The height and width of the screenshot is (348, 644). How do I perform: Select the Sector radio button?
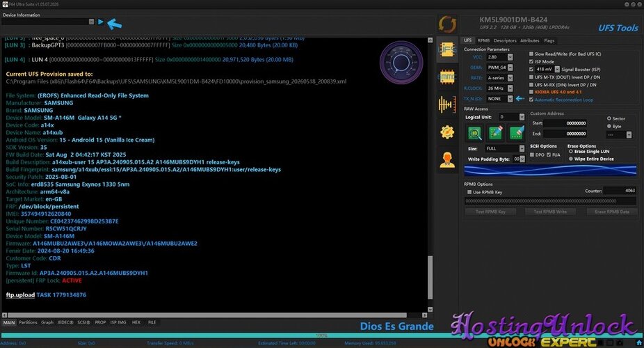click(x=609, y=118)
